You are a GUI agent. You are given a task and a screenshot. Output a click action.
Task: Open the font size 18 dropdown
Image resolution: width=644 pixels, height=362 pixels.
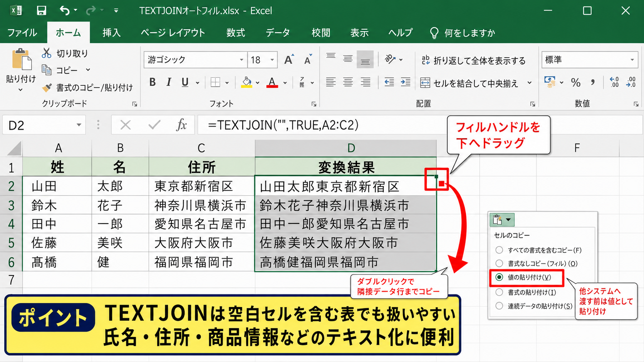(x=272, y=60)
